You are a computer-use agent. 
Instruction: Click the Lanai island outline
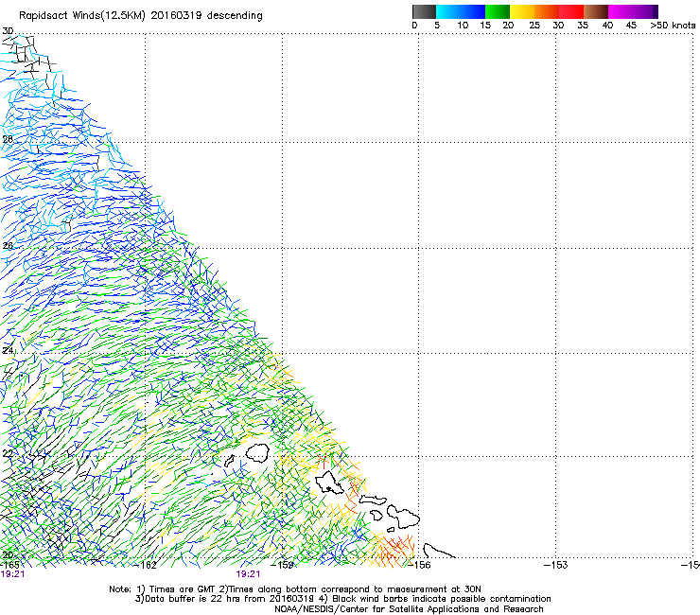[x=376, y=516]
